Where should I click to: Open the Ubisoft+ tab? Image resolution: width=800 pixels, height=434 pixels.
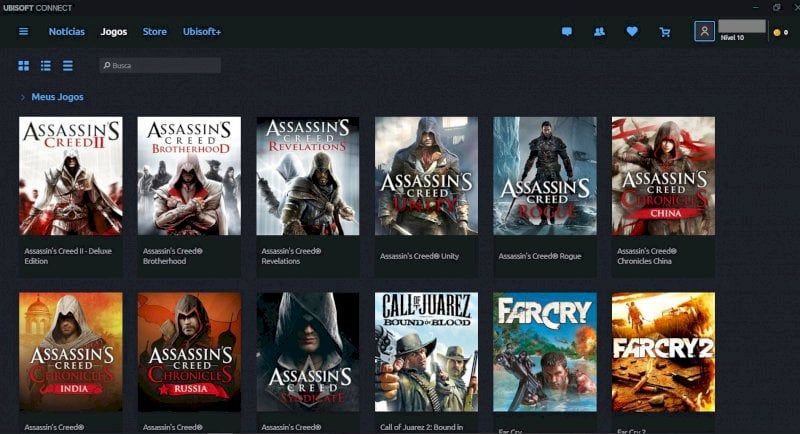click(202, 32)
